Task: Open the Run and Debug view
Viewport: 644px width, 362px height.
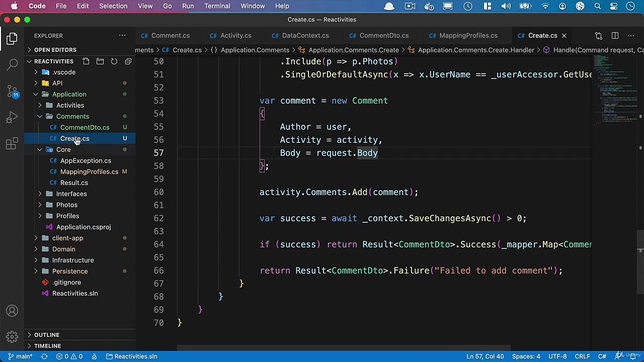Action: click(13, 118)
